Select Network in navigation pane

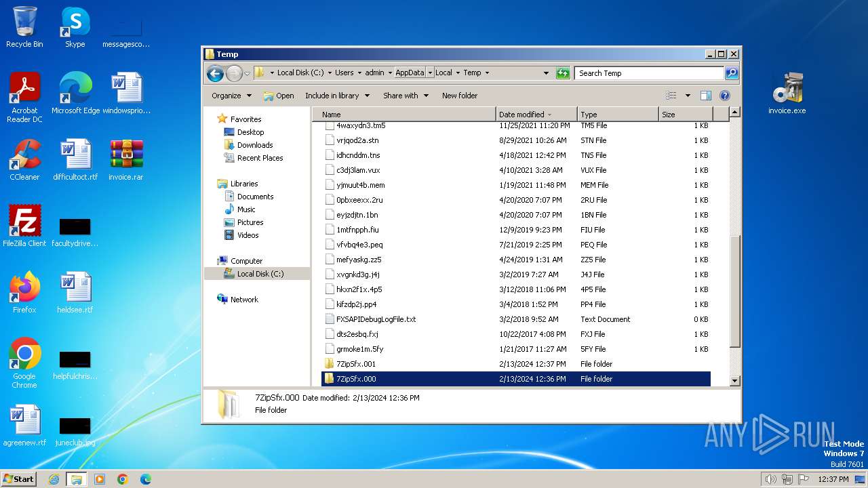point(244,300)
